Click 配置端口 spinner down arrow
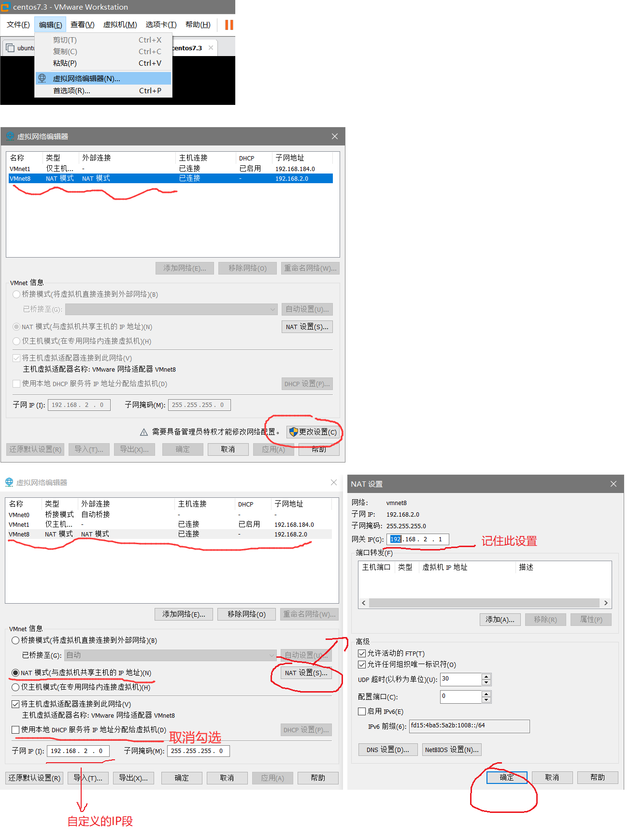The width and height of the screenshot is (629, 840). pos(486,700)
